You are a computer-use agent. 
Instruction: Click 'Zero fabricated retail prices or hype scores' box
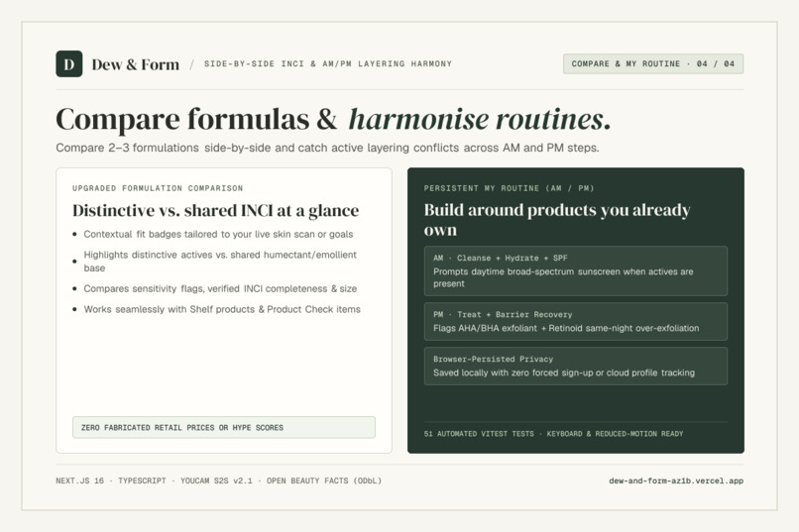pos(224,428)
